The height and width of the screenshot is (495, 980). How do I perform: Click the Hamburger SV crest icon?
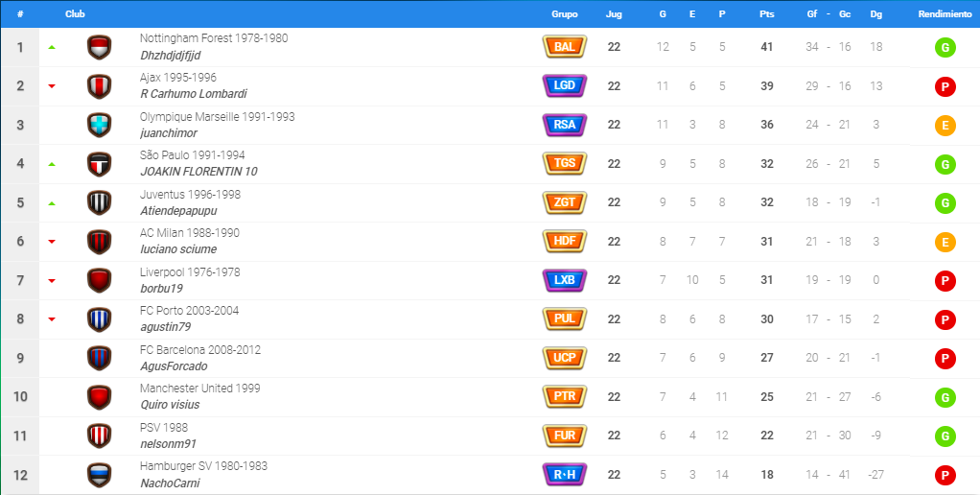[99, 475]
